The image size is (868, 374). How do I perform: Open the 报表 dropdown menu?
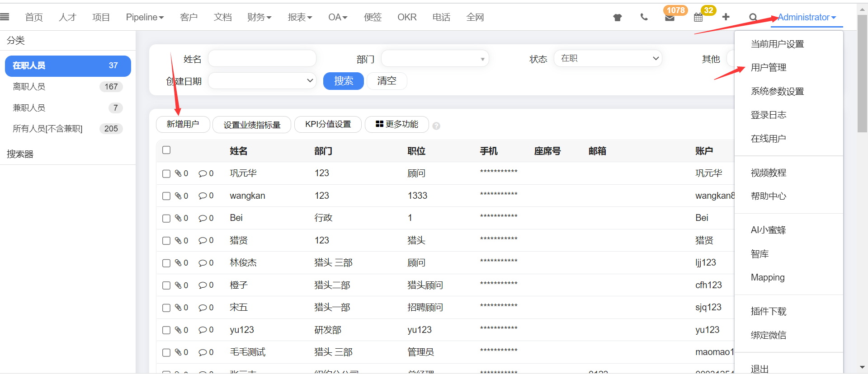pyautogui.click(x=300, y=17)
